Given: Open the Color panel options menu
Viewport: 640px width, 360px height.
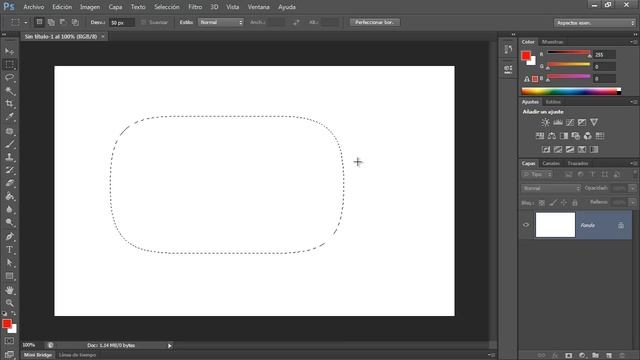Looking at the screenshot, I should pyautogui.click(x=633, y=42).
